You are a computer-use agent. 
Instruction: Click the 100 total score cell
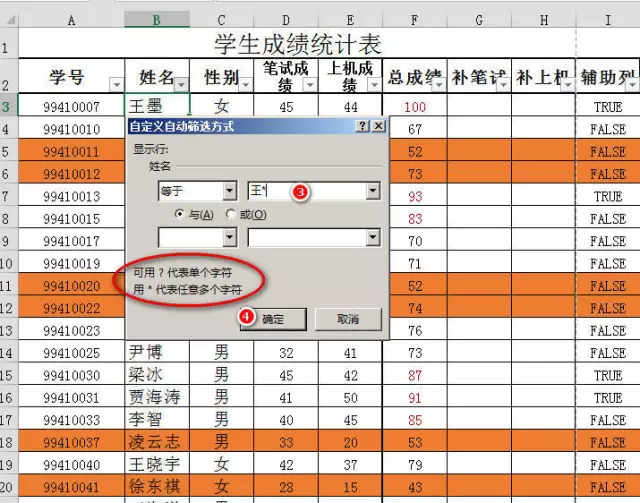(x=415, y=107)
